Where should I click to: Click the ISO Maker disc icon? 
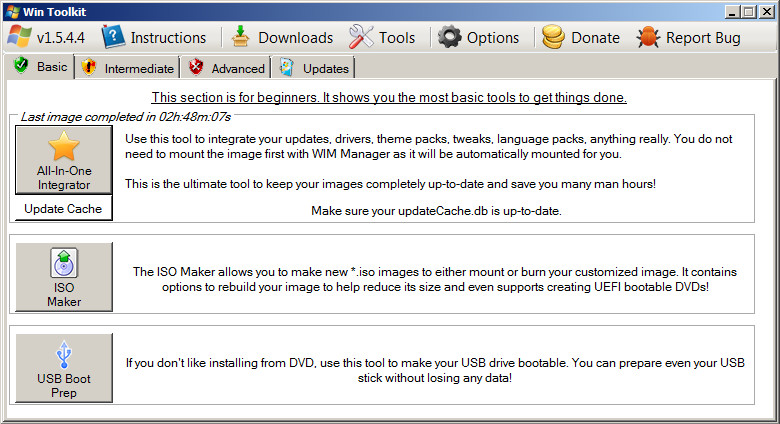click(64, 263)
